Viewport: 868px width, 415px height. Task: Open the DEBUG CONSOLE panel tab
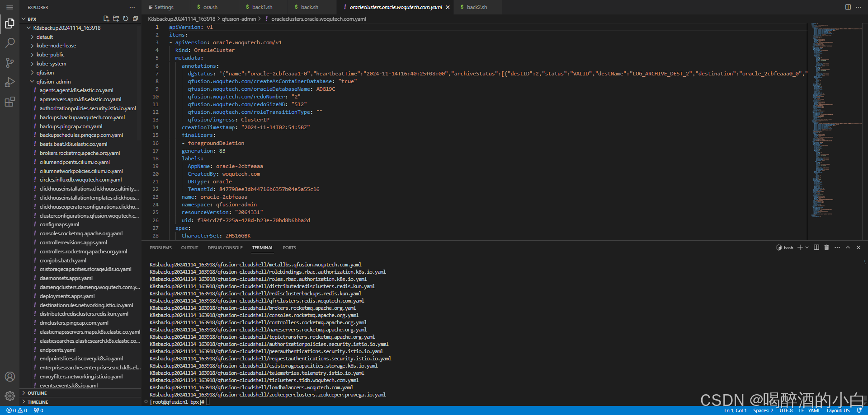click(x=225, y=248)
